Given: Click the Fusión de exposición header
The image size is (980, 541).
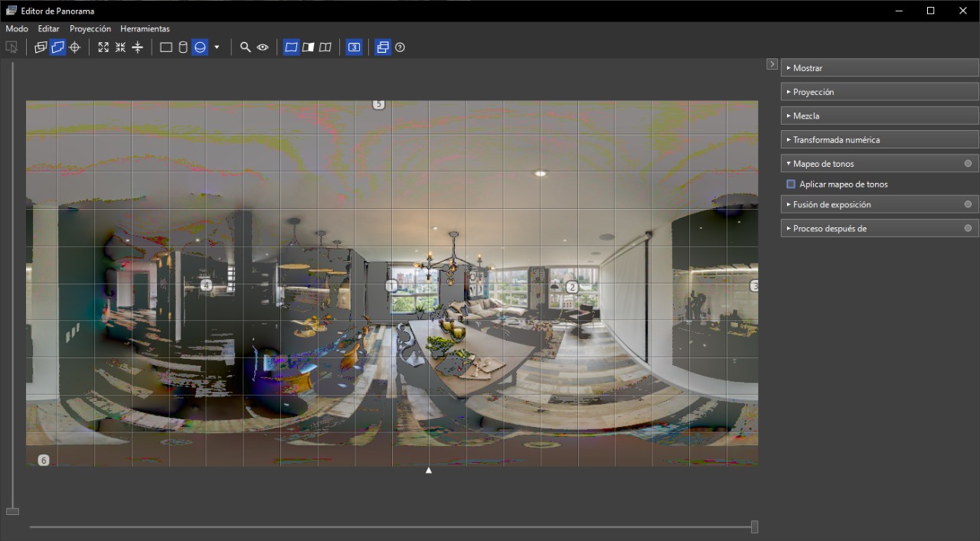Looking at the screenshot, I should (x=879, y=204).
